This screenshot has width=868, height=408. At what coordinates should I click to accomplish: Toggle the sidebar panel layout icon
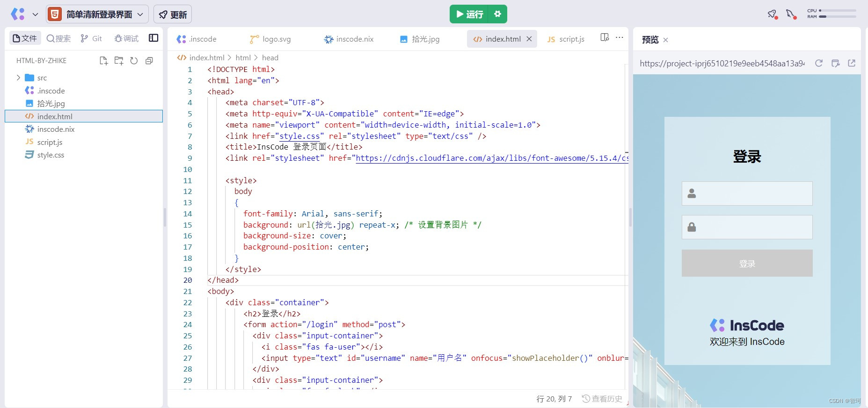point(153,38)
